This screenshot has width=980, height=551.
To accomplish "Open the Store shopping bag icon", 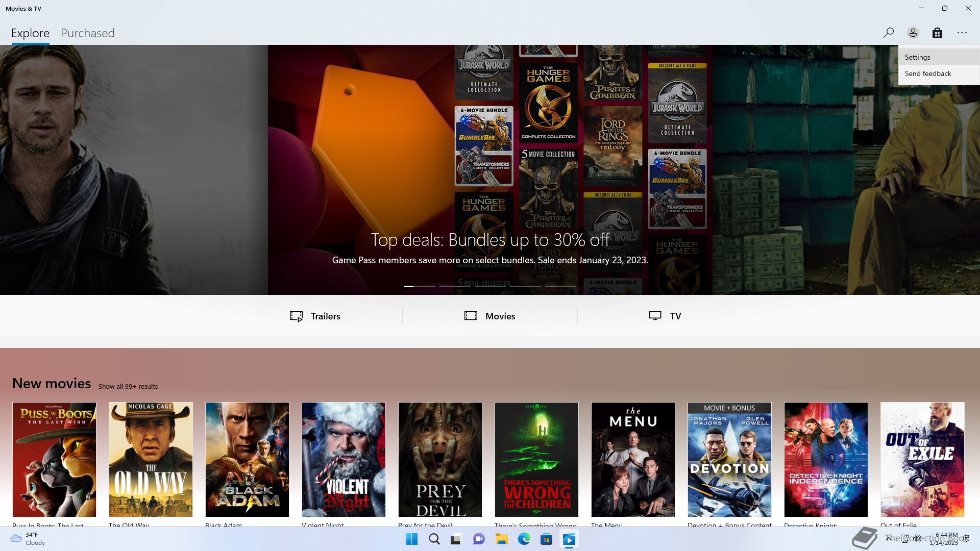I will click(x=937, y=33).
